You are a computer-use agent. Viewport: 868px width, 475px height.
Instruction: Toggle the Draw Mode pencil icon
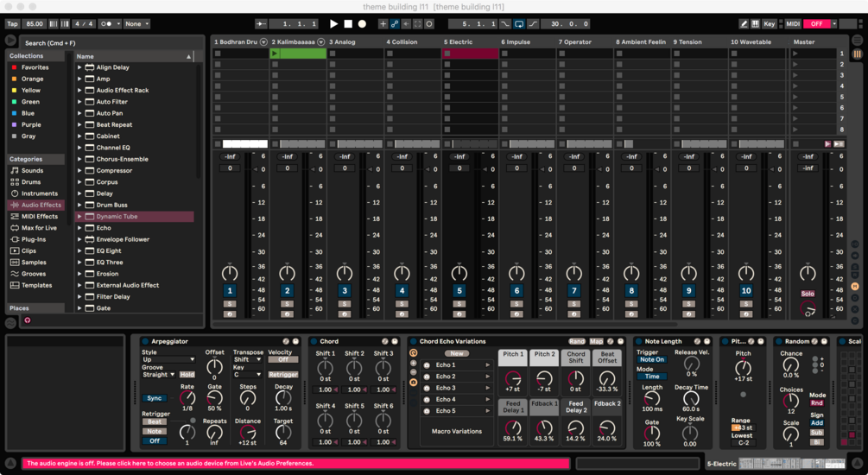pyautogui.click(x=744, y=24)
